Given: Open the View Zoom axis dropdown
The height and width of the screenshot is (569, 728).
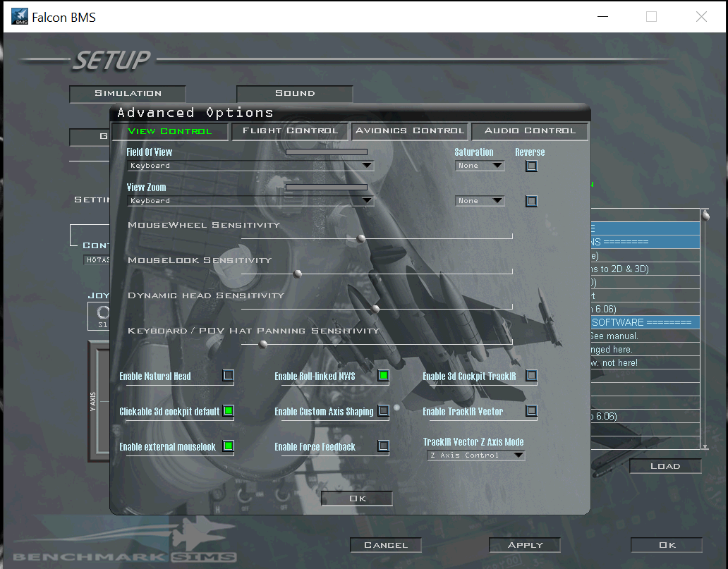Looking at the screenshot, I should 250,201.
